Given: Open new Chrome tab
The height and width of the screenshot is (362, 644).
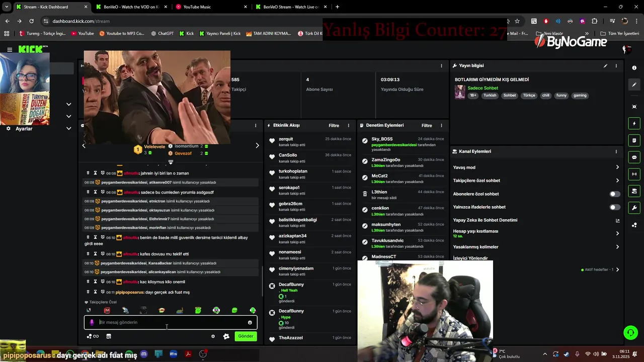Looking at the screenshot, I should [x=337, y=7].
